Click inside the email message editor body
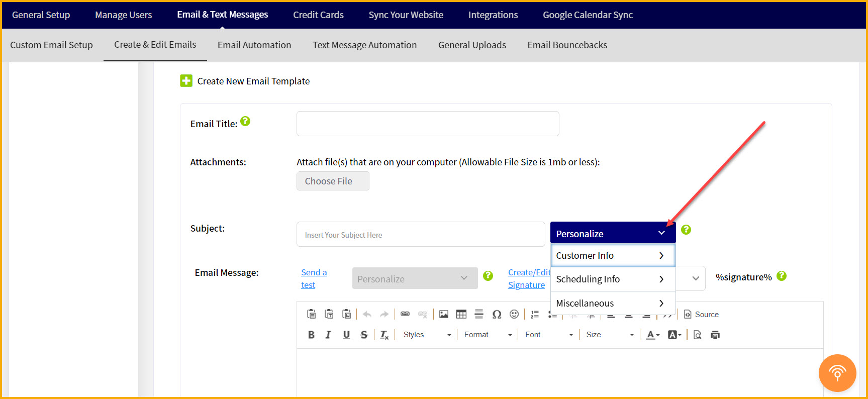868x399 pixels. coord(560,372)
